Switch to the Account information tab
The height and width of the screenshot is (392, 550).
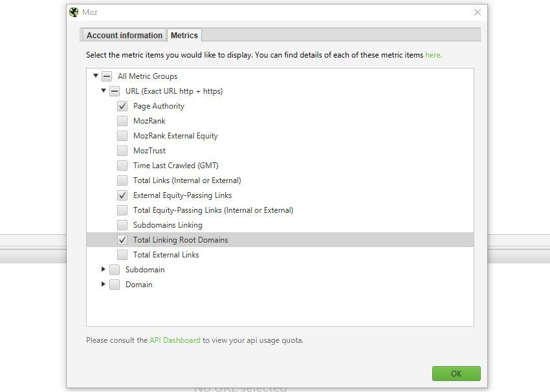[124, 36]
